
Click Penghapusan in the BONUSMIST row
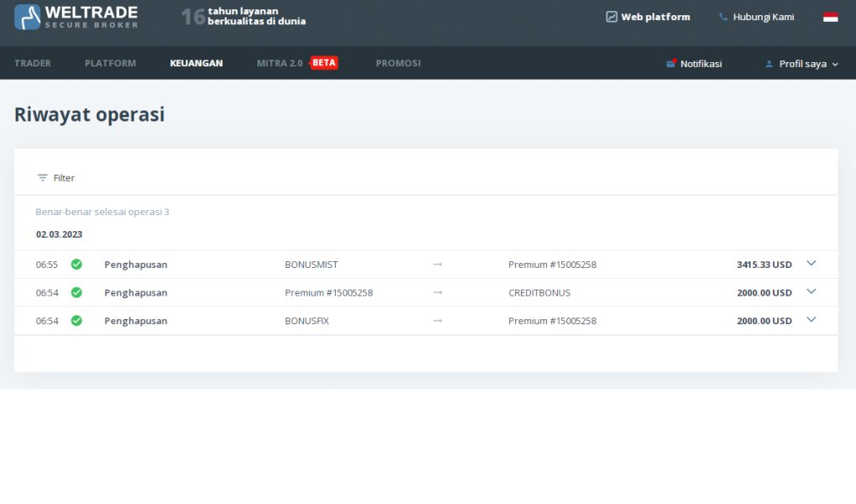(x=136, y=265)
